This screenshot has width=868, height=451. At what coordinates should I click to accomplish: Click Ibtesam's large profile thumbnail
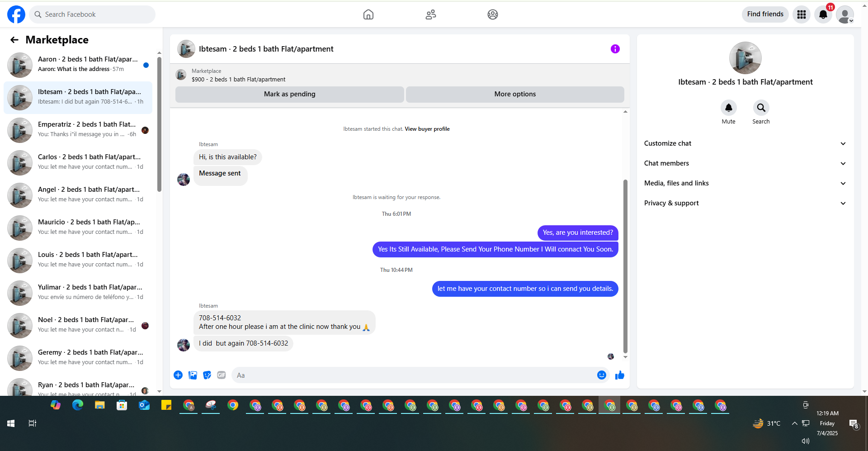point(745,58)
